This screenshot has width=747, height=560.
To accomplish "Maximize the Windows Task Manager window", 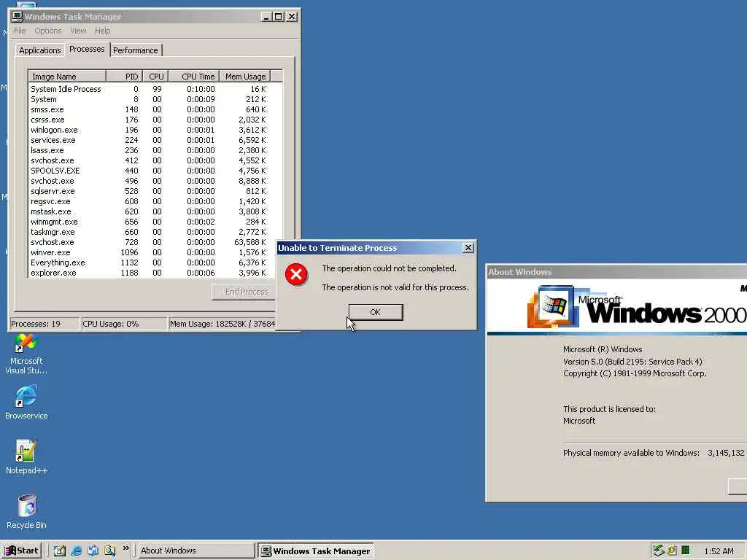I will pos(279,17).
